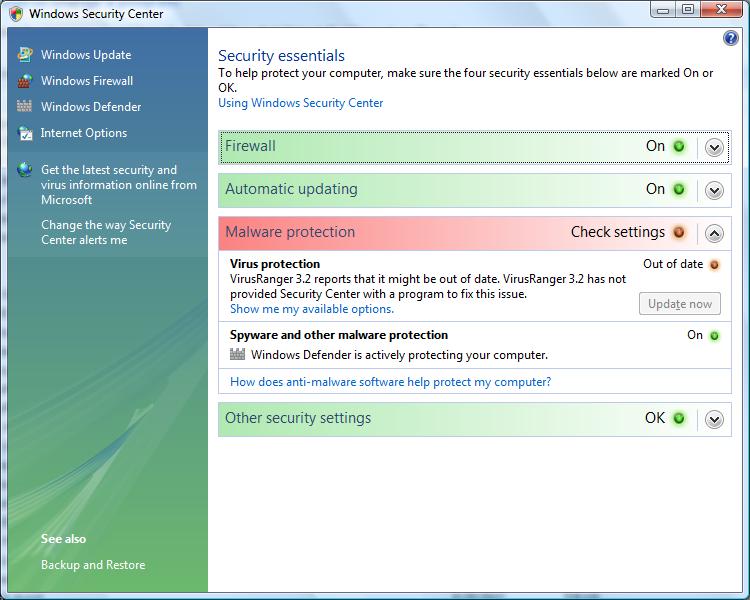Click the green Other security settings light

[679, 419]
